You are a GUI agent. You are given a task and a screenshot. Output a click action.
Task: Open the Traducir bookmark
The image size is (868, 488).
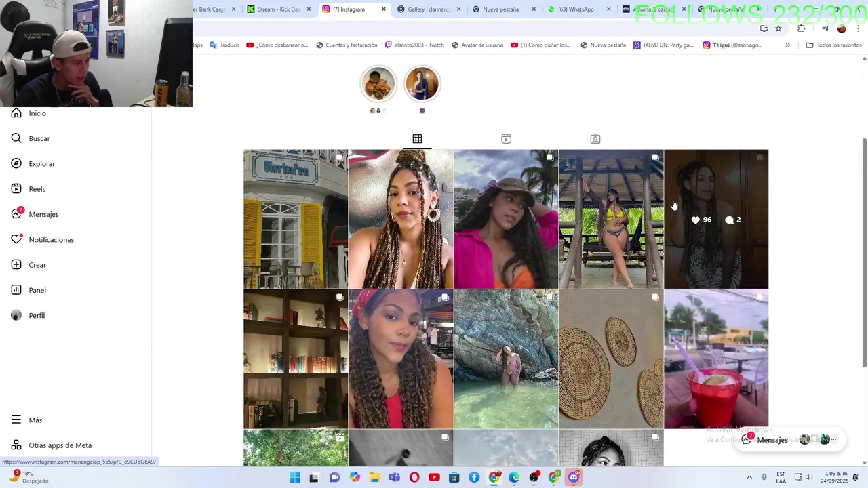coord(224,45)
